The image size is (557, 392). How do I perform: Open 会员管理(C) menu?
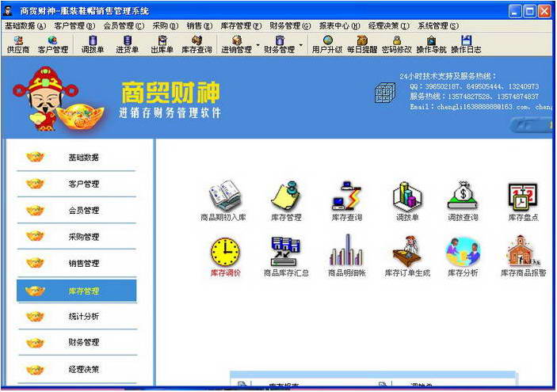click(124, 26)
